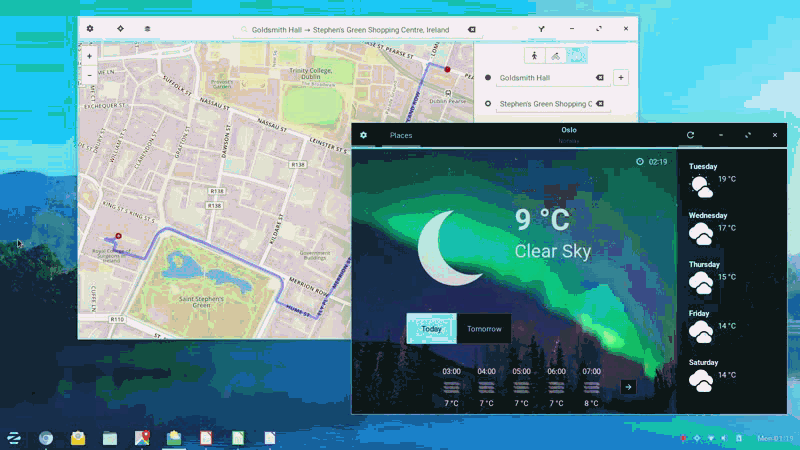The width and height of the screenshot is (800, 450).
Task: Clear the Goldsmith Hall start field
Action: coord(600,78)
